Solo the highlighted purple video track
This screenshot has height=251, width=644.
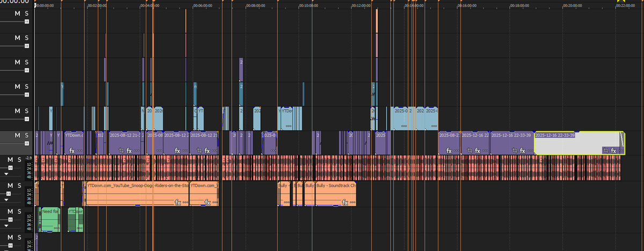tap(26, 135)
